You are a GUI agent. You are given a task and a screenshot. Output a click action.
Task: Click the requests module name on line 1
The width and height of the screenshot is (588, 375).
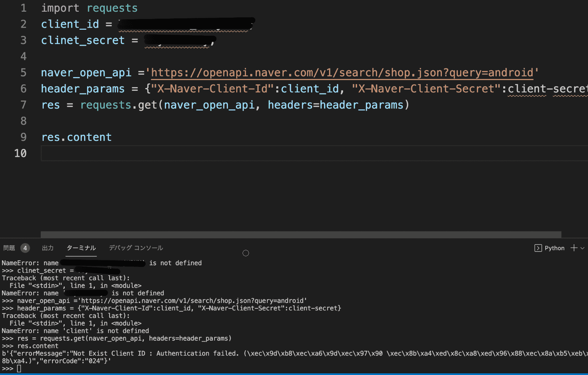point(112,8)
